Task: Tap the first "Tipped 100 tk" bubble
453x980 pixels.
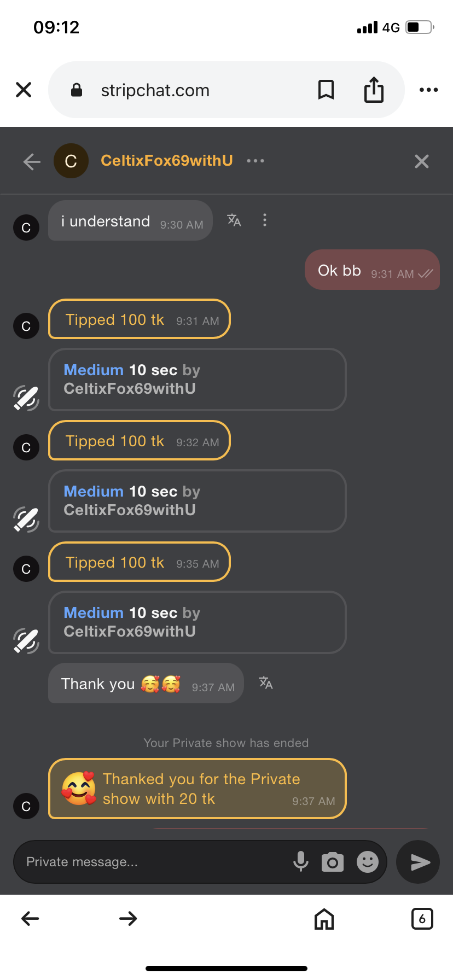Action: coord(140,319)
